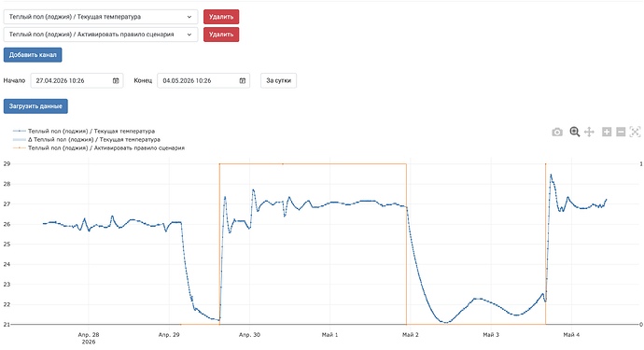Click the Май 3 axis label
644x350 pixels.
(x=491, y=335)
